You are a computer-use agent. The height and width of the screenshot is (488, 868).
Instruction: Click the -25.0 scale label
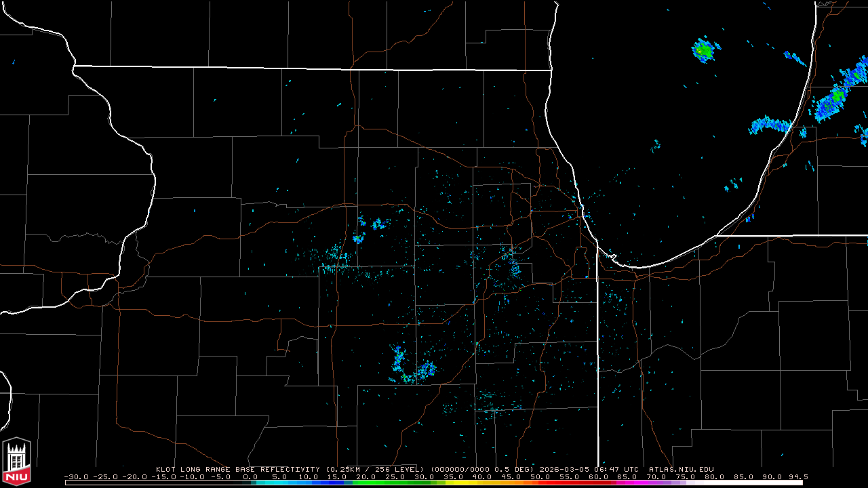[106, 476]
